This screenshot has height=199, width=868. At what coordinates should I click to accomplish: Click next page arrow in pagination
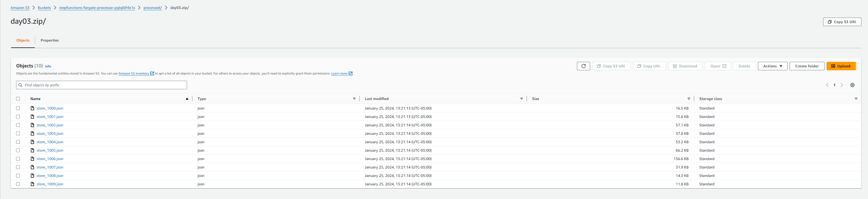(x=841, y=85)
